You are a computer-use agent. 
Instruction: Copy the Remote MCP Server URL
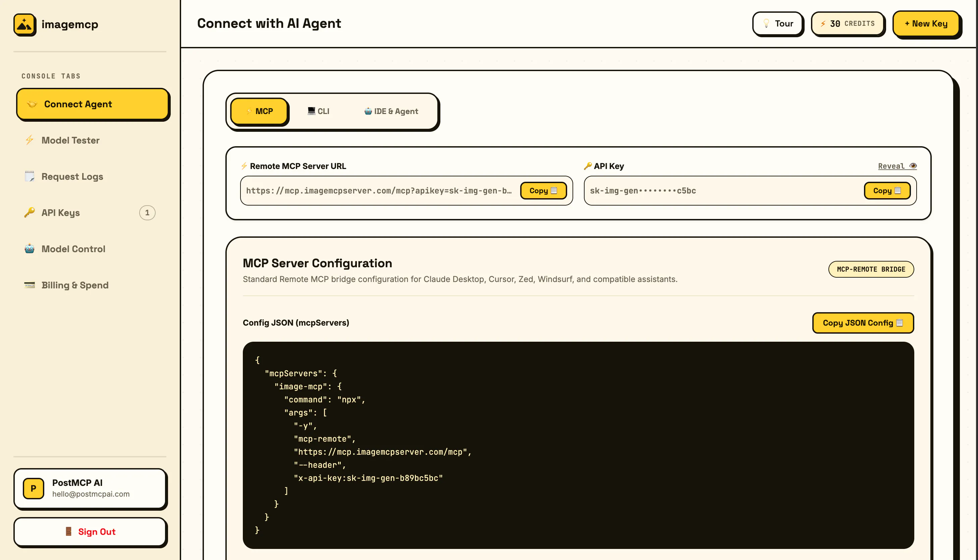pyautogui.click(x=543, y=190)
